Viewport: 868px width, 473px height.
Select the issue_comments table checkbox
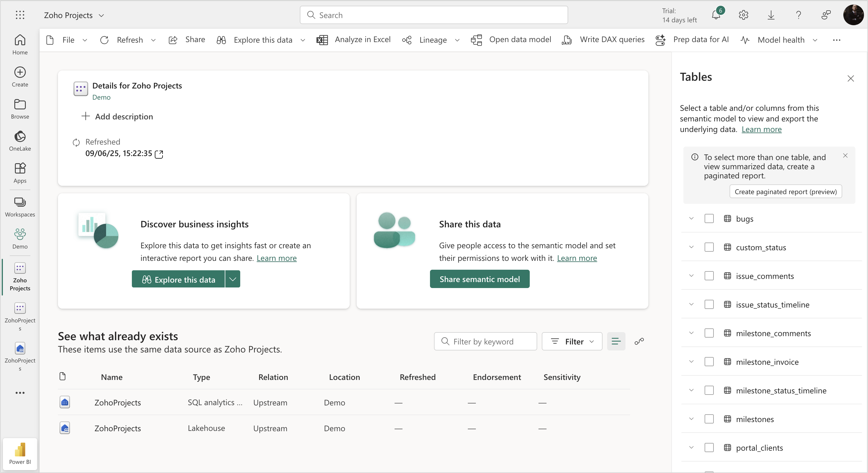(x=709, y=276)
